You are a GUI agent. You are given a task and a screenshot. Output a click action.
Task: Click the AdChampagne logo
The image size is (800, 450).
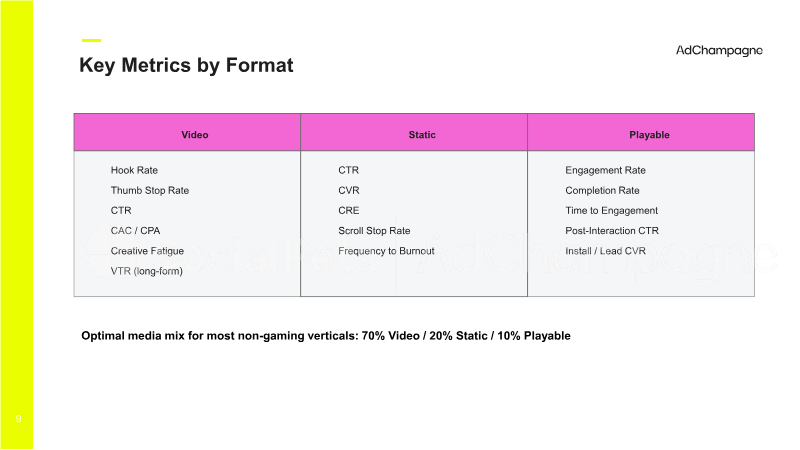point(719,51)
